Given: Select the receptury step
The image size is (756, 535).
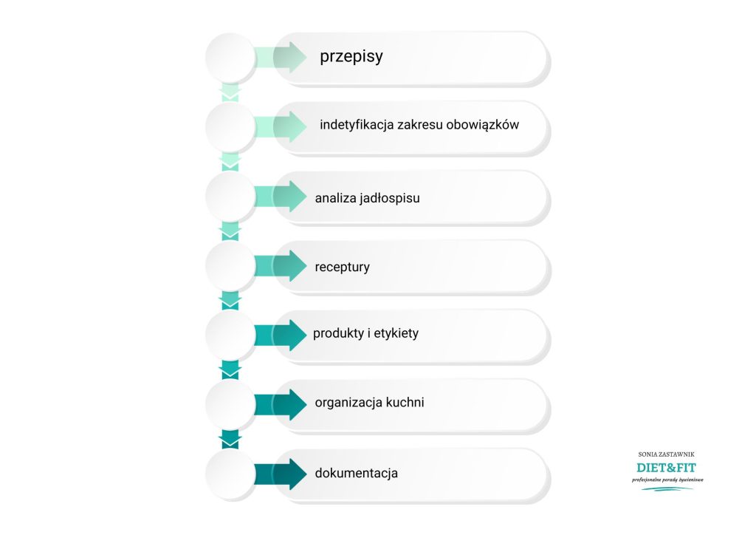Looking at the screenshot, I should click(410, 266).
